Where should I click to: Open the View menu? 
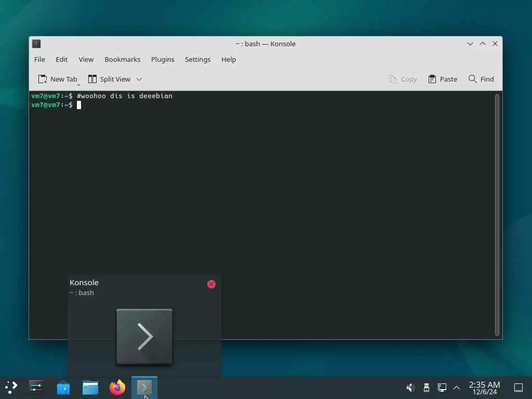[x=86, y=59]
